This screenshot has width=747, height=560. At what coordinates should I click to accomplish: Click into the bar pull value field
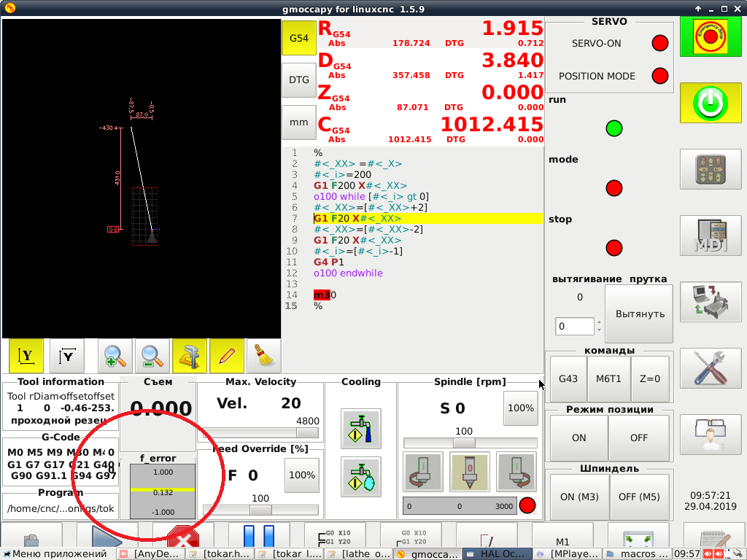pyautogui.click(x=575, y=326)
